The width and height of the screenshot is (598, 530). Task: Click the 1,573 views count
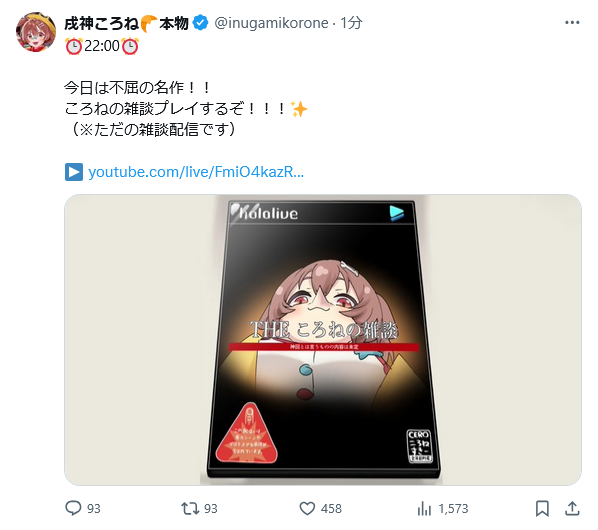453,509
